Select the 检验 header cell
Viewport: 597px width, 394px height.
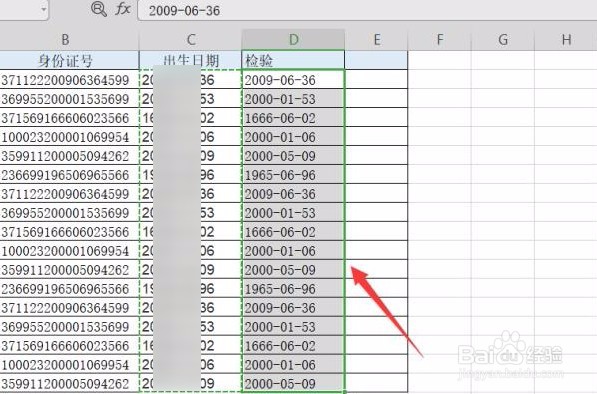click(293, 60)
